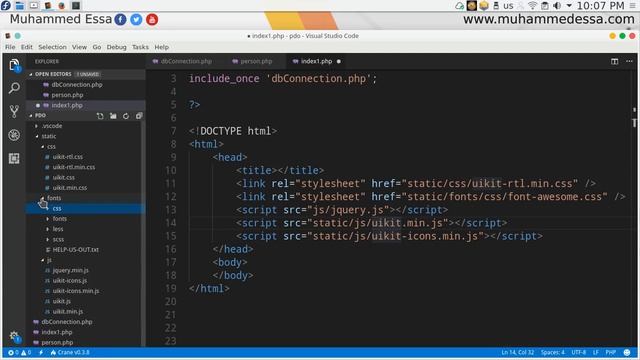The height and width of the screenshot is (360, 640).
Task: Open the Debug menu
Action: 116,47
